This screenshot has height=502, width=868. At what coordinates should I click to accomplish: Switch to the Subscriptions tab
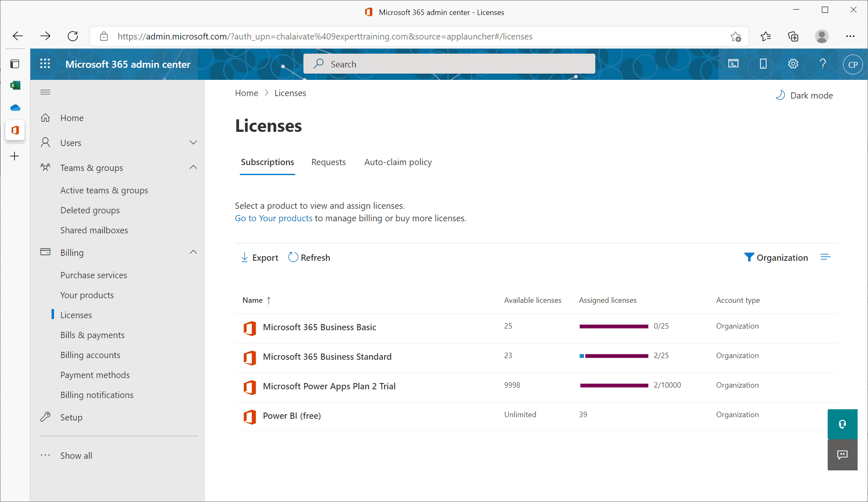(267, 162)
